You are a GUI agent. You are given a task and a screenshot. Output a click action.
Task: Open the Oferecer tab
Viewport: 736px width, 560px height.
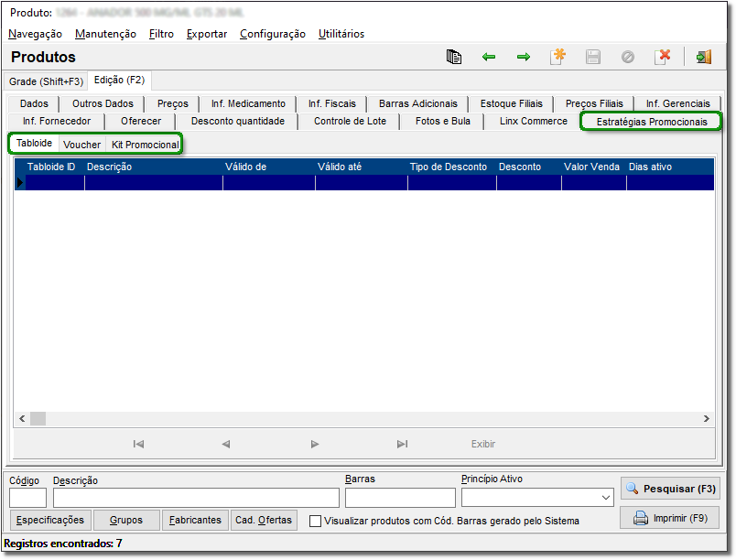click(141, 121)
